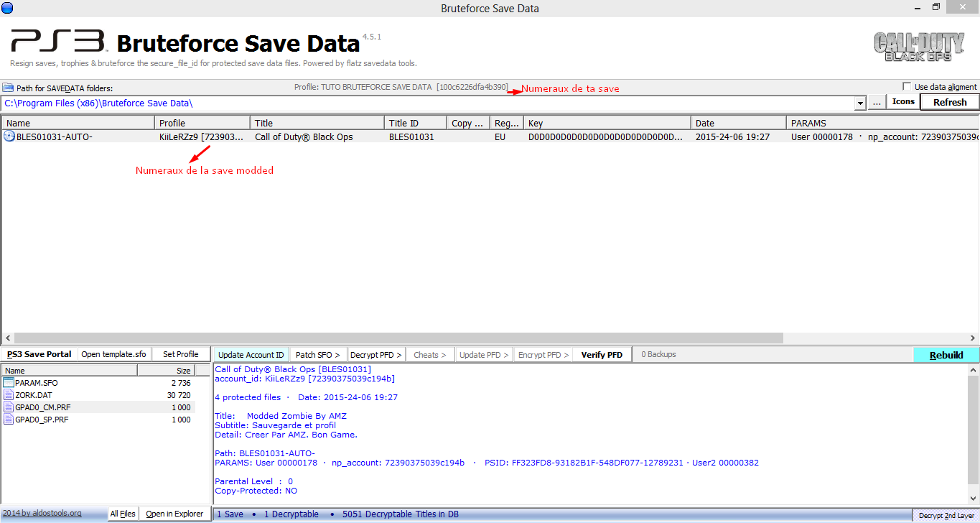Sort files by the Size column
This screenshot has width=980, height=523.
coord(166,371)
